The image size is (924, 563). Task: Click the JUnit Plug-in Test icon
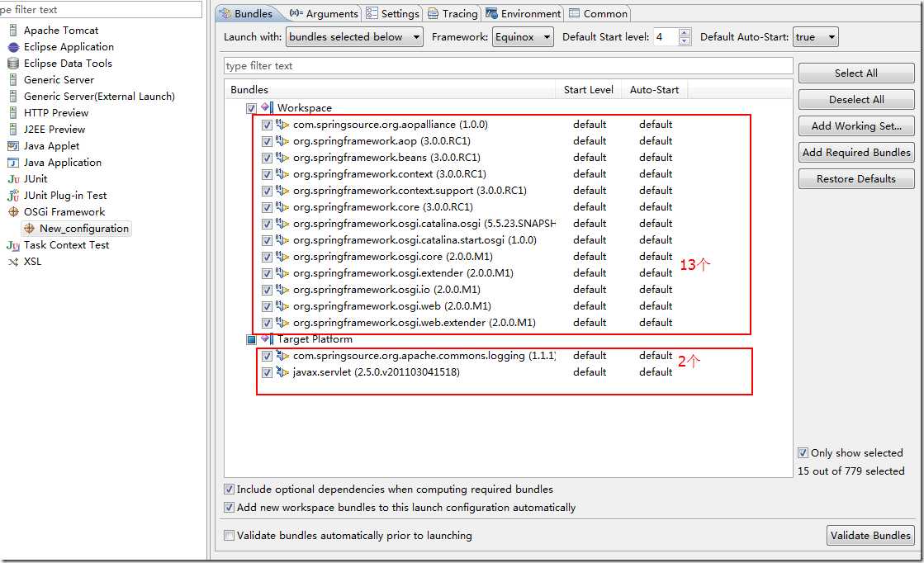pyautogui.click(x=13, y=196)
